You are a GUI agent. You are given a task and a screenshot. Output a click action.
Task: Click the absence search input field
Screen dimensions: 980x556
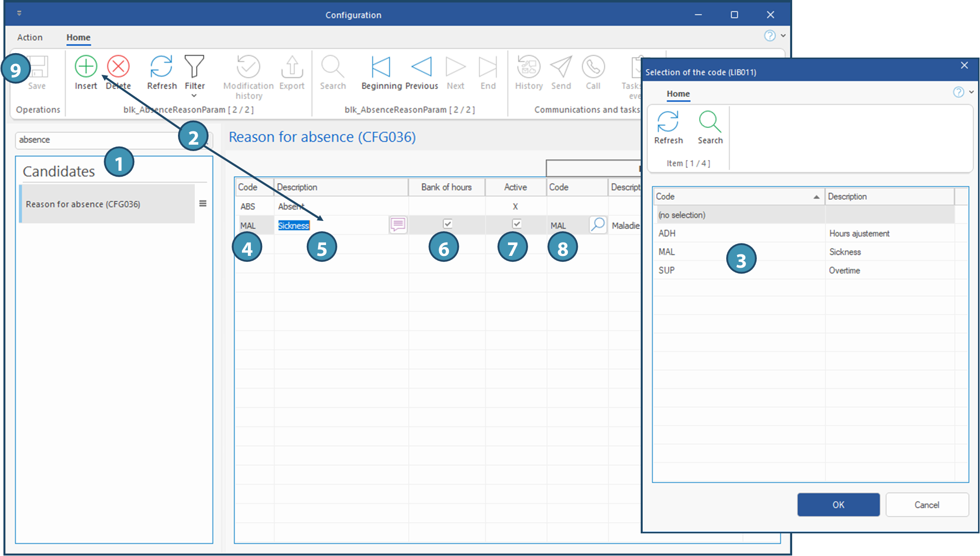[98, 140]
